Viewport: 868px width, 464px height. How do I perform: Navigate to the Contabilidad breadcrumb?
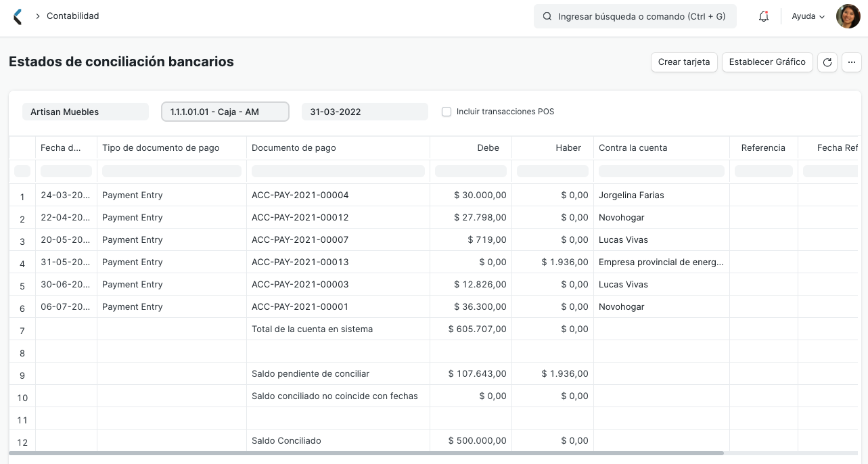coord(74,16)
